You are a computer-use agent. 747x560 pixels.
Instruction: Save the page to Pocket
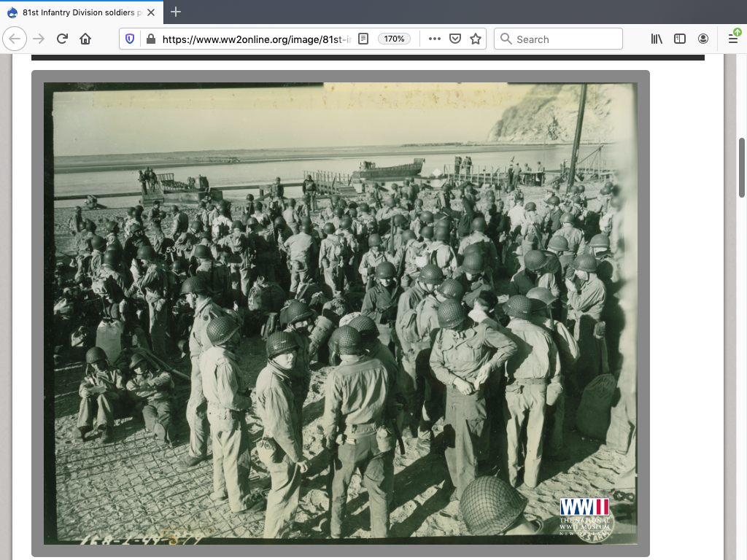454,39
